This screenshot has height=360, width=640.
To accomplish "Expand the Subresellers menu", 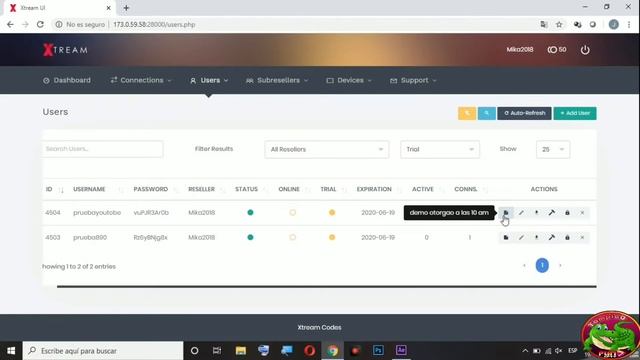I will (277, 80).
